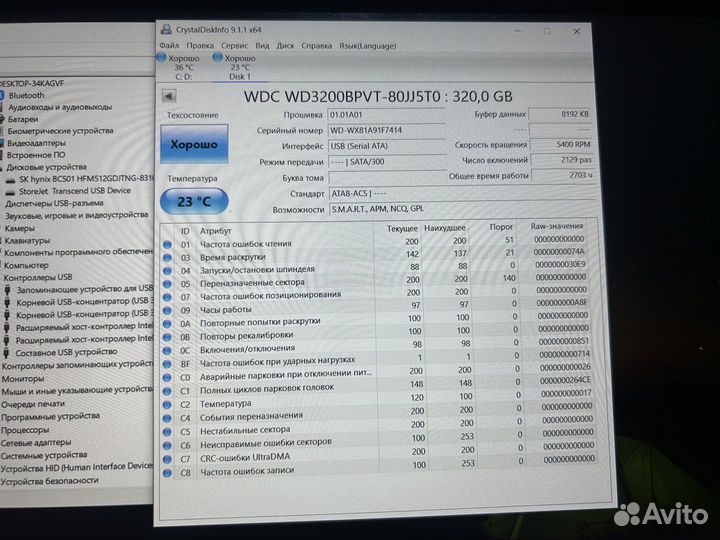Click the Интерфейс field USB (Serial ATA)

[x=387, y=146]
